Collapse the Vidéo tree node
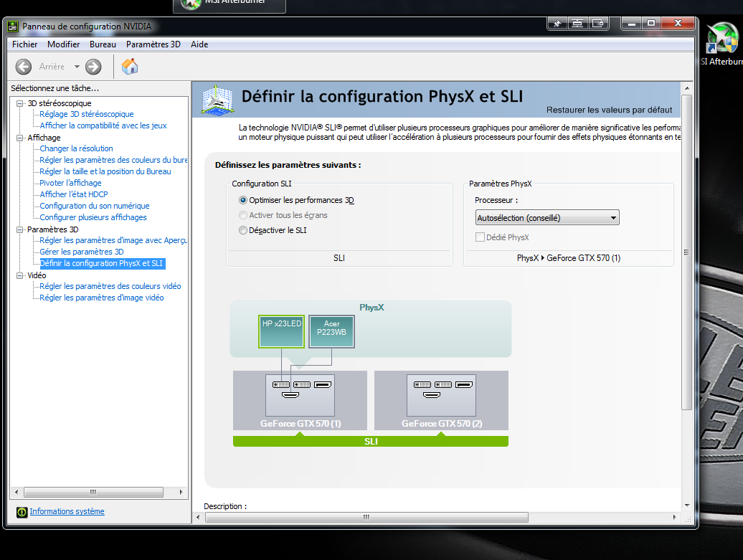The width and height of the screenshot is (743, 560). pyautogui.click(x=20, y=275)
